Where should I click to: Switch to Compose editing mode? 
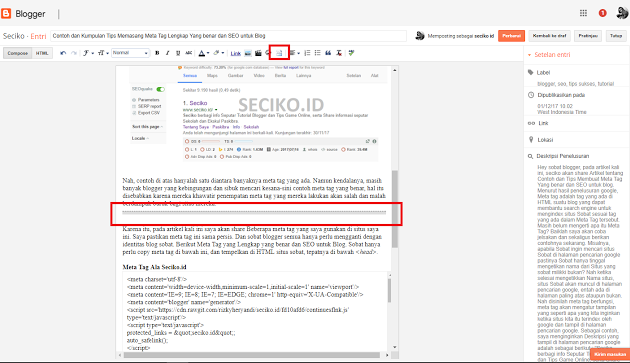pos(18,53)
